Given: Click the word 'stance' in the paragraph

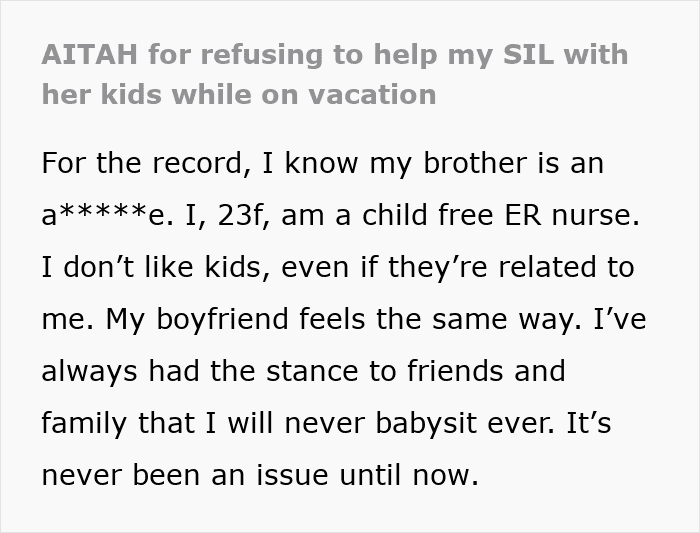Looking at the screenshot, I should click(312, 371).
